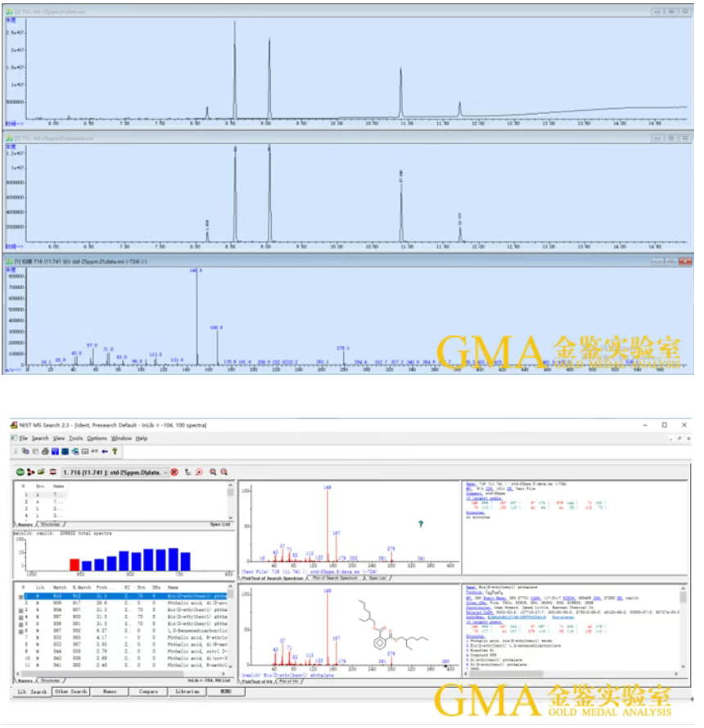This screenshot has height=728, width=704.
Task: Click the yellow help pointer icon
Action: click(115, 451)
